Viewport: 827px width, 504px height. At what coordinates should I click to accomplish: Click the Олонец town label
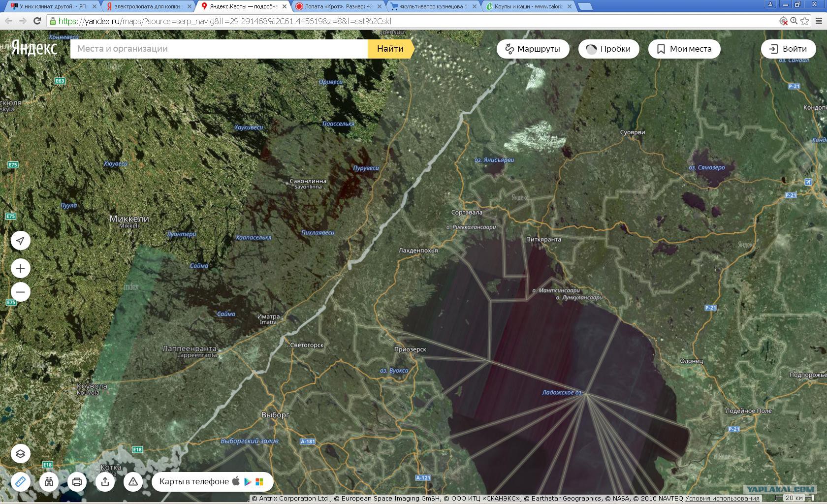[x=691, y=361]
